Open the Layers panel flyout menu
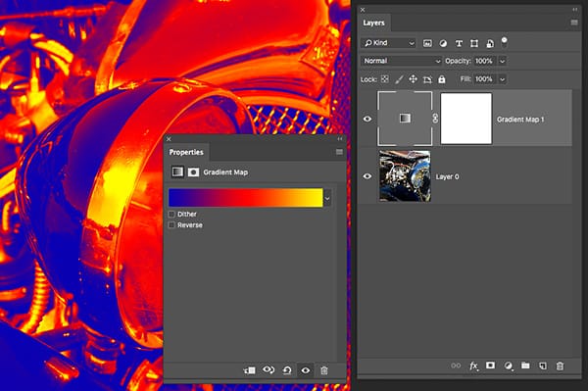 coord(574,23)
